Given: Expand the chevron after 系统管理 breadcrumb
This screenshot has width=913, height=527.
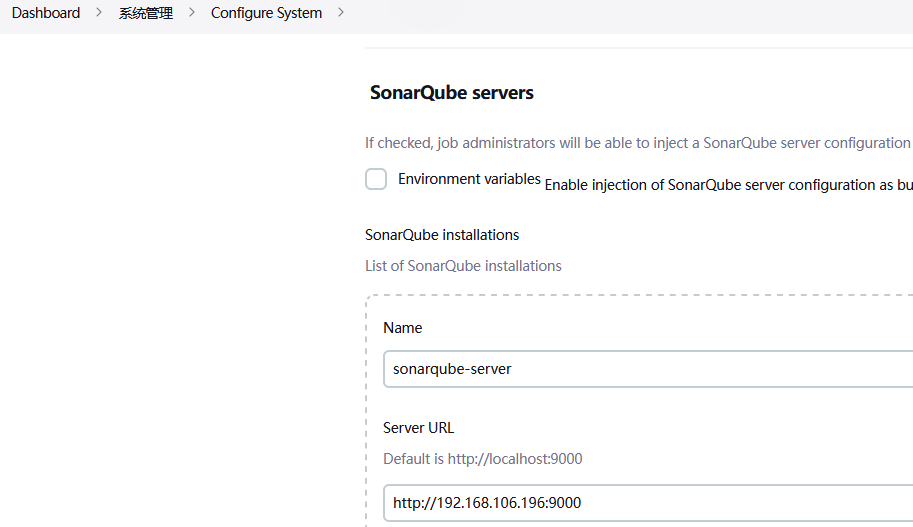Looking at the screenshot, I should tap(191, 13).
